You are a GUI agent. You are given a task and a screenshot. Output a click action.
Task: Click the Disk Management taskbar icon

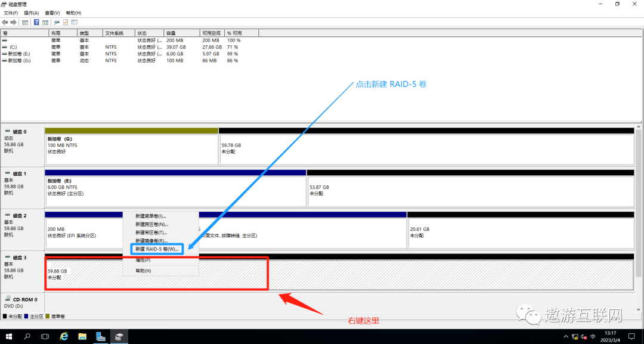(x=119, y=337)
